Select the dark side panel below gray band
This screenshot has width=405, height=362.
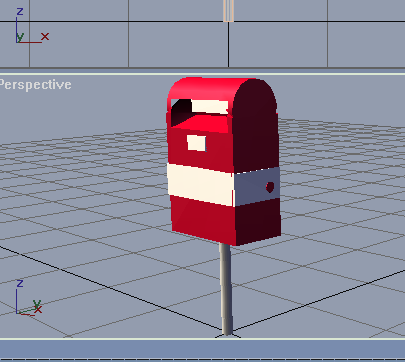tap(258, 220)
